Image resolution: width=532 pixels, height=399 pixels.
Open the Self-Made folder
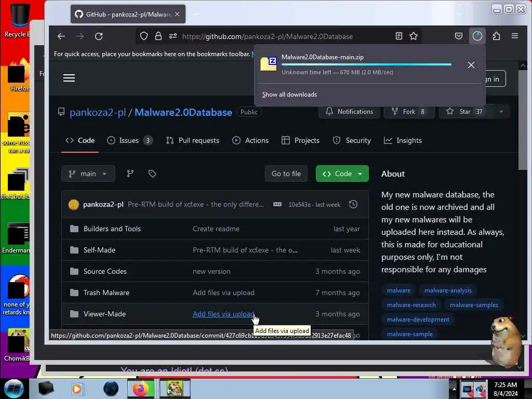click(99, 250)
